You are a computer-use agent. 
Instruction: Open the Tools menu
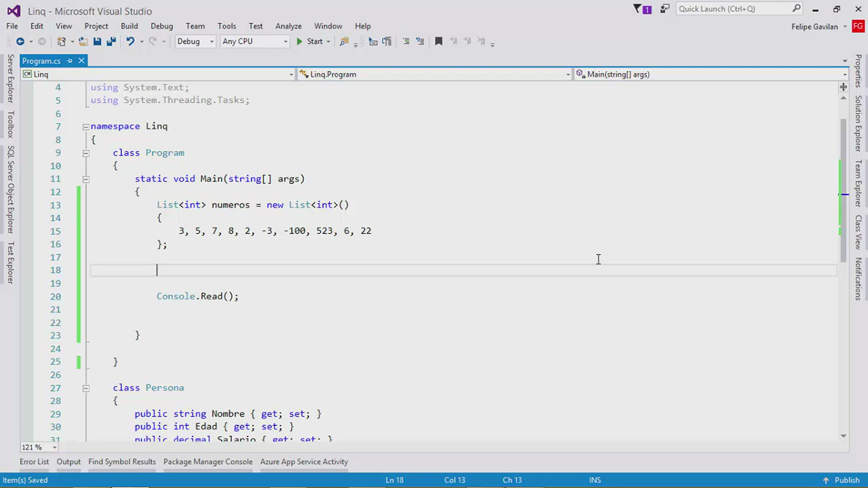(x=226, y=26)
